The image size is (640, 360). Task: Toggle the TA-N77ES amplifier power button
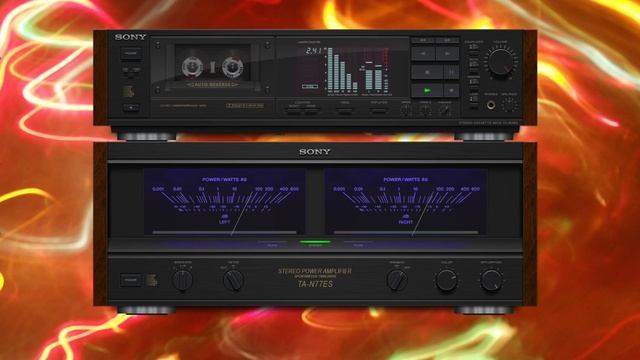(131, 280)
